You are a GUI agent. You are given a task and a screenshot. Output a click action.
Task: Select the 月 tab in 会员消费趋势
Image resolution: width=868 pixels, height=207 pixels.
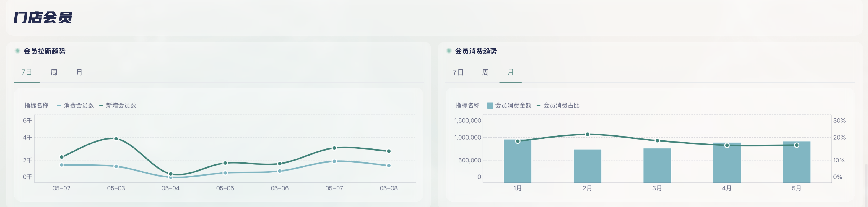tap(511, 72)
